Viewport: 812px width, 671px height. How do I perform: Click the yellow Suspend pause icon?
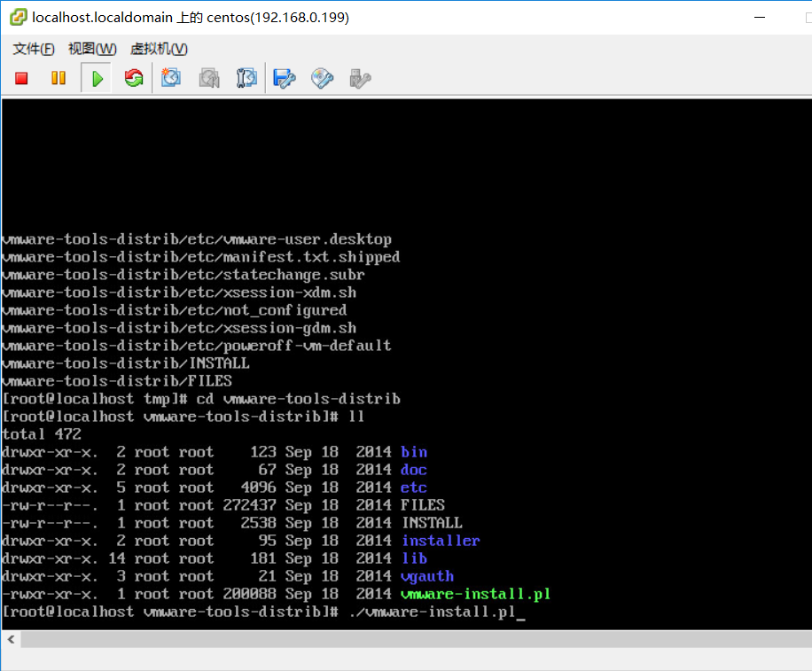point(59,78)
